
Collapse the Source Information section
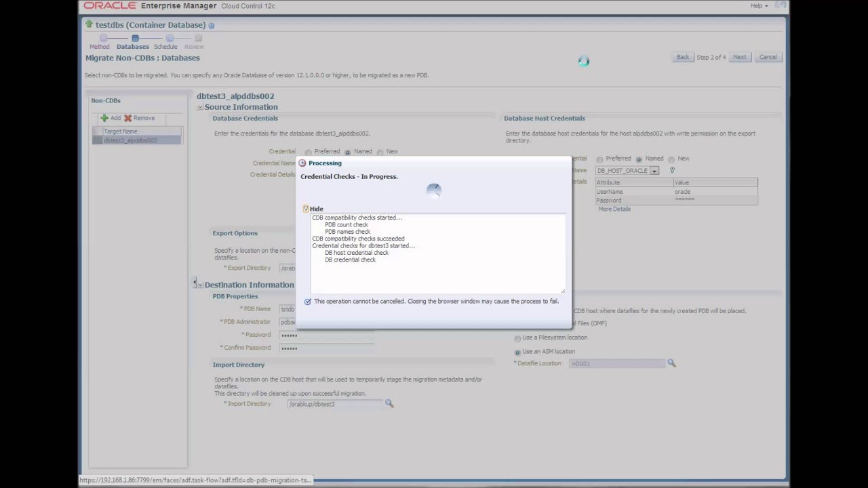click(x=200, y=107)
